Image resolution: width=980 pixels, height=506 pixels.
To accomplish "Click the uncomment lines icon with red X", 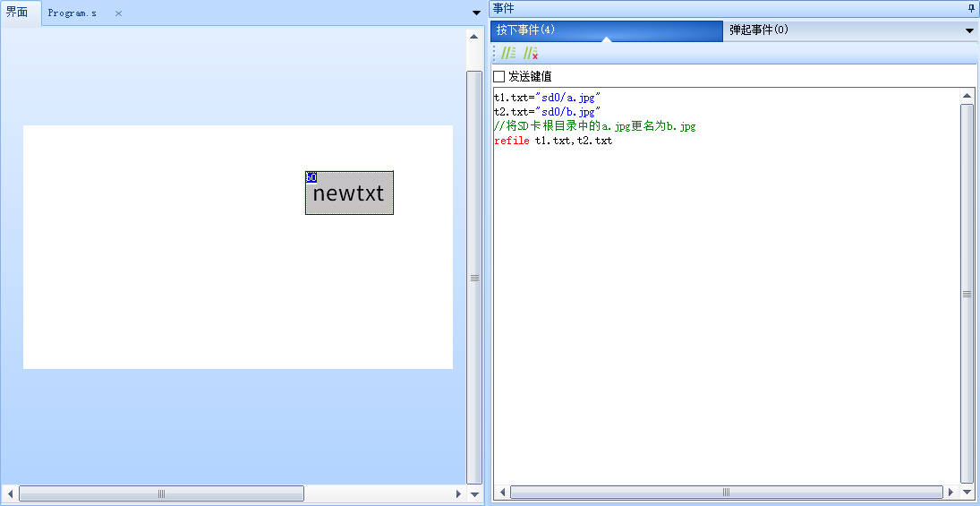I will point(531,54).
